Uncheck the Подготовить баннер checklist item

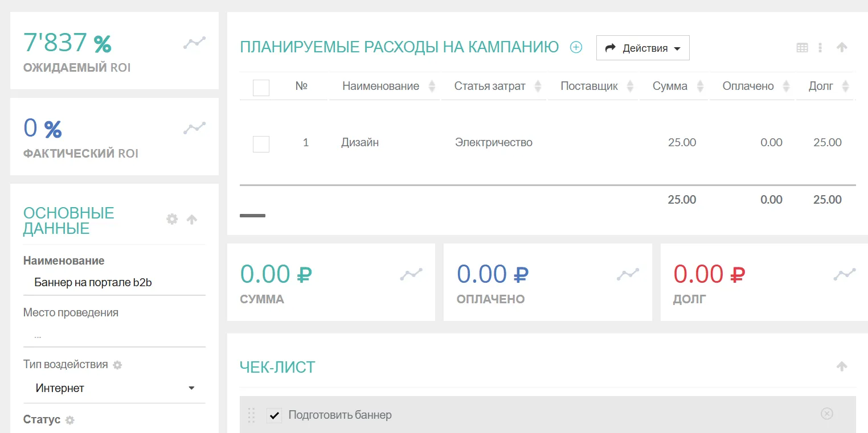click(x=274, y=415)
